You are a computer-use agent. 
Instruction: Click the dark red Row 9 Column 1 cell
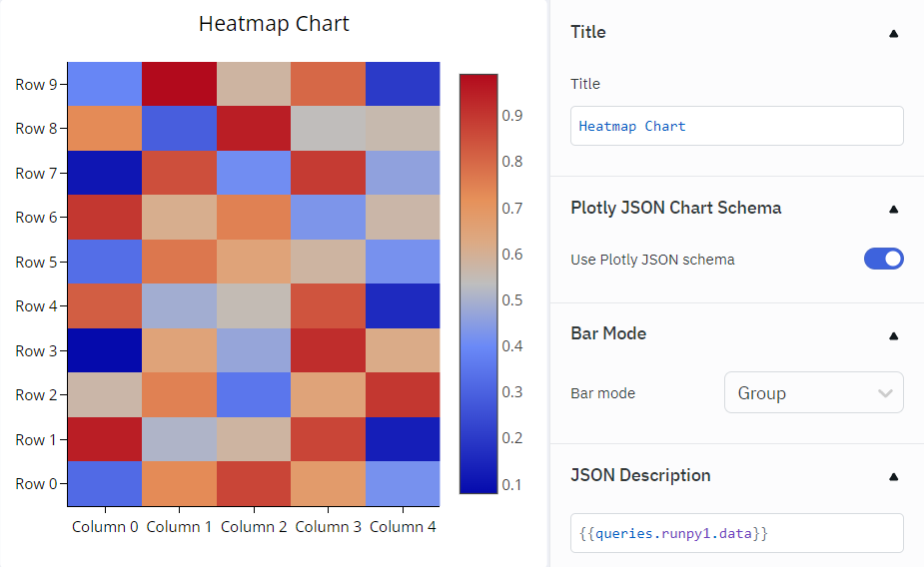[179, 84]
